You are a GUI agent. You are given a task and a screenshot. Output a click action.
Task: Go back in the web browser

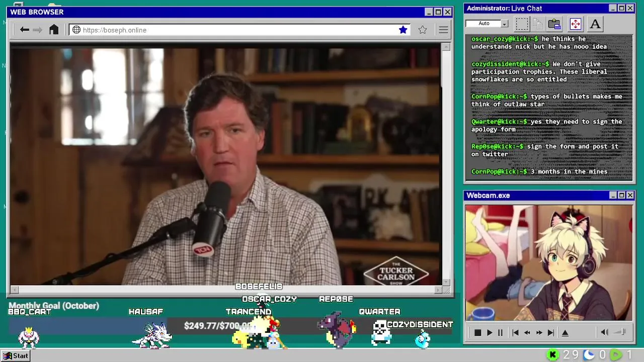pos(24,30)
